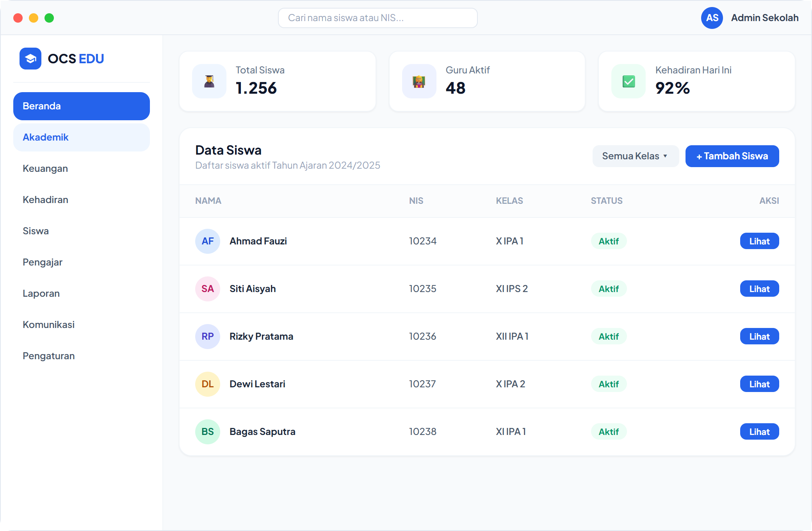Image resolution: width=812 pixels, height=531 pixels.
Task: Click Lihat in Dewi Lestari row
Action: click(759, 384)
